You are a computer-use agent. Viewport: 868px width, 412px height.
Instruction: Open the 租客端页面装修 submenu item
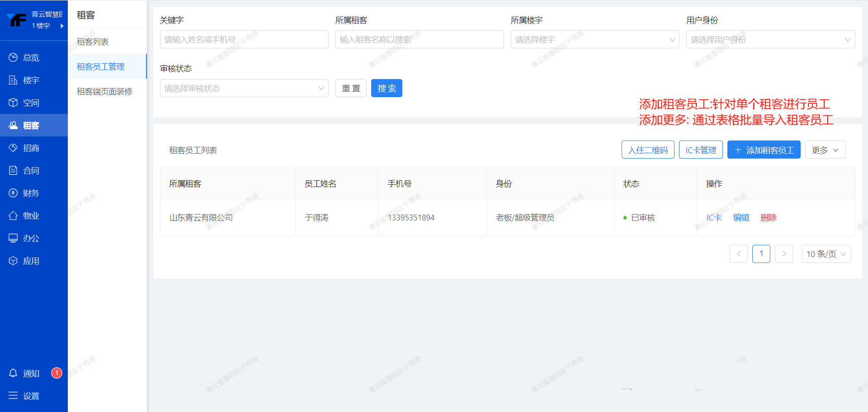[x=104, y=92]
